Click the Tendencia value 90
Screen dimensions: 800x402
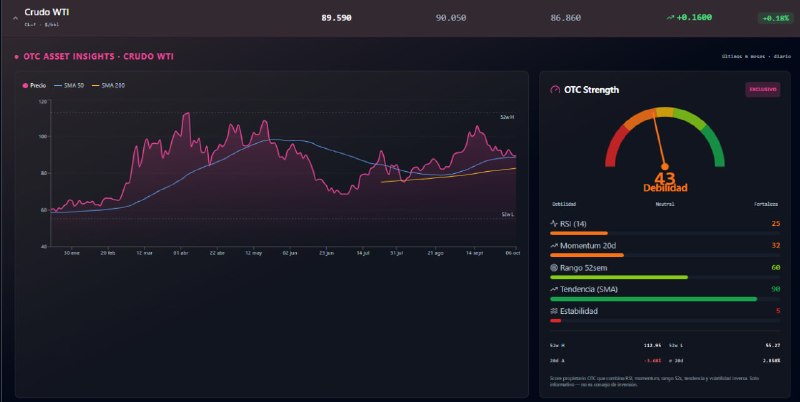point(776,289)
